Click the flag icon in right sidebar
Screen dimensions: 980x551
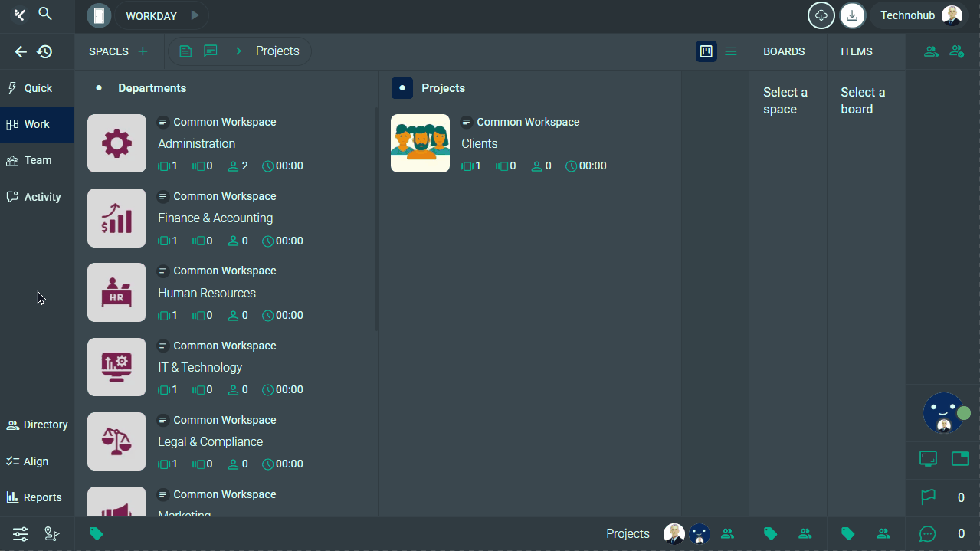click(x=928, y=497)
